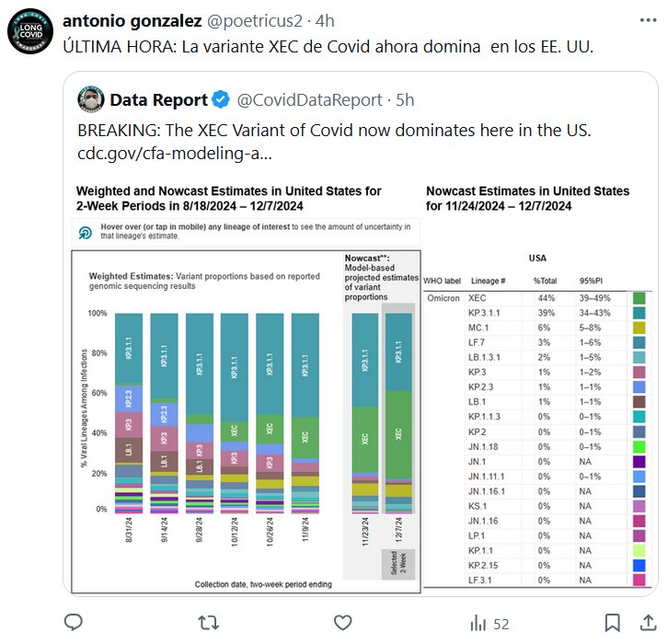Click the 5h timestamp on the quoted tweet
668x644 pixels.
click(404, 98)
